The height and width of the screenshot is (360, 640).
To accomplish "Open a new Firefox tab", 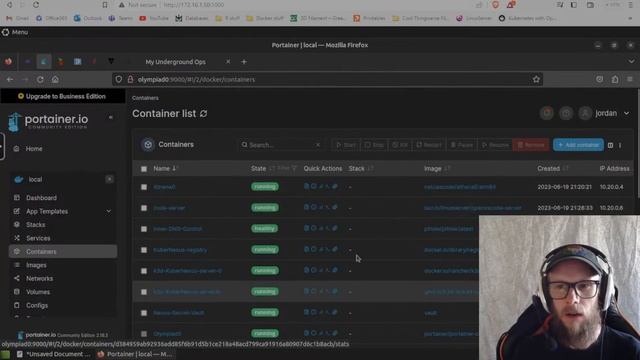I will point(244,62).
